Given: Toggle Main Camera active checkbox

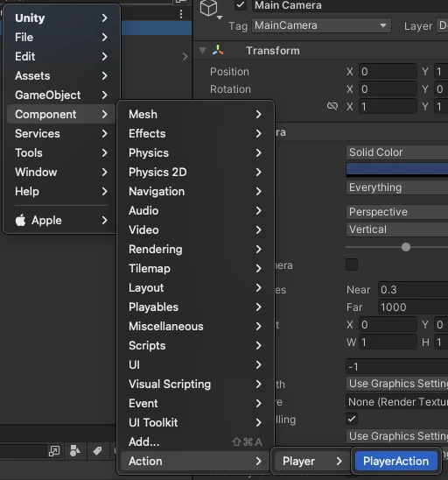Looking at the screenshot, I should 241,5.
